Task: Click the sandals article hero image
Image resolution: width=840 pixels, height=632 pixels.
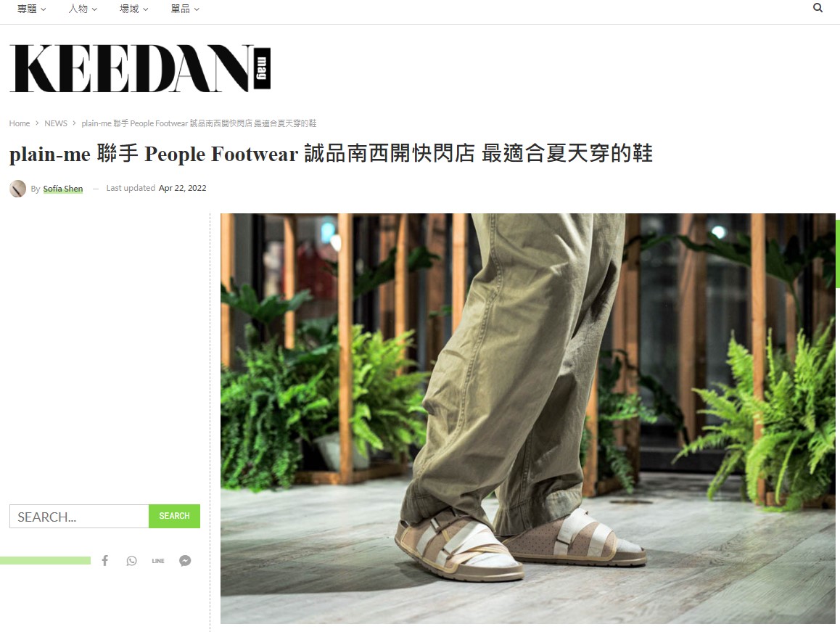Action: (x=527, y=418)
